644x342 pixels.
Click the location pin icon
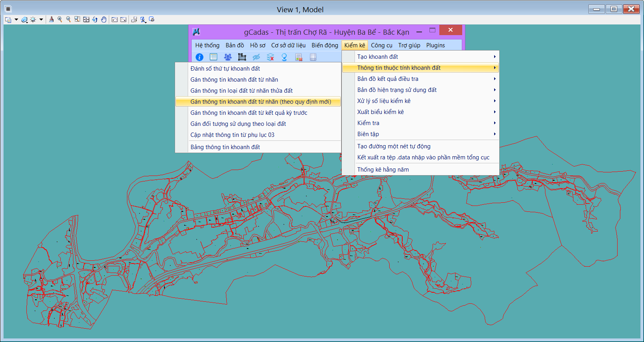[x=284, y=57]
